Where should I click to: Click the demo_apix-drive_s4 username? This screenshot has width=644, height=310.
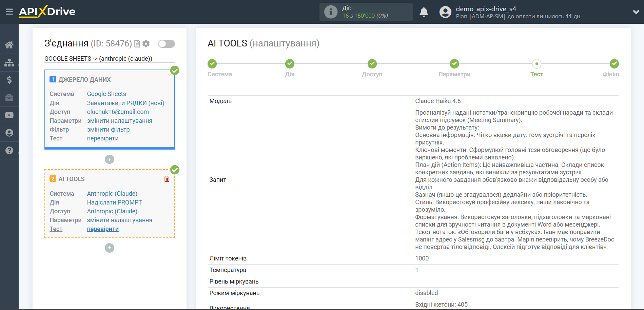(x=486, y=9)
